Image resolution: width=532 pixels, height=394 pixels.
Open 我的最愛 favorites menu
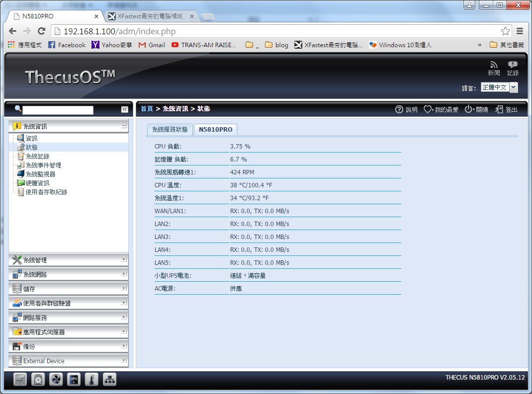coord(441,109)
